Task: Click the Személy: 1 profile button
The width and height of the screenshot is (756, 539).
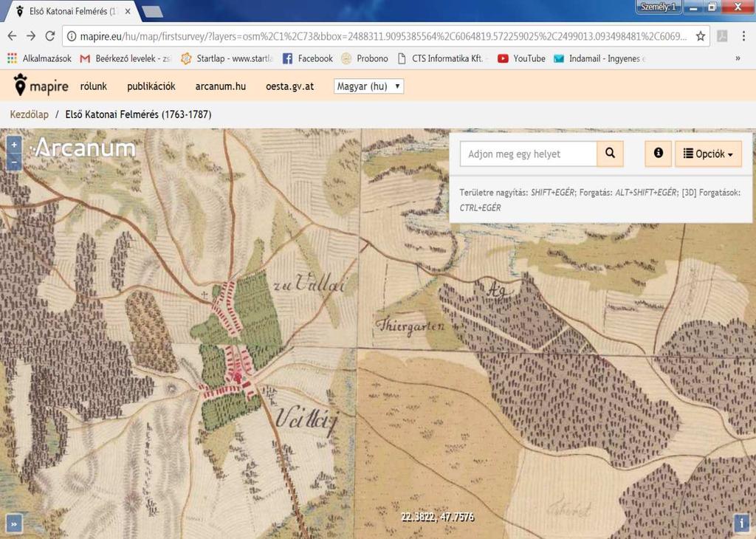Action: [658, 7]
